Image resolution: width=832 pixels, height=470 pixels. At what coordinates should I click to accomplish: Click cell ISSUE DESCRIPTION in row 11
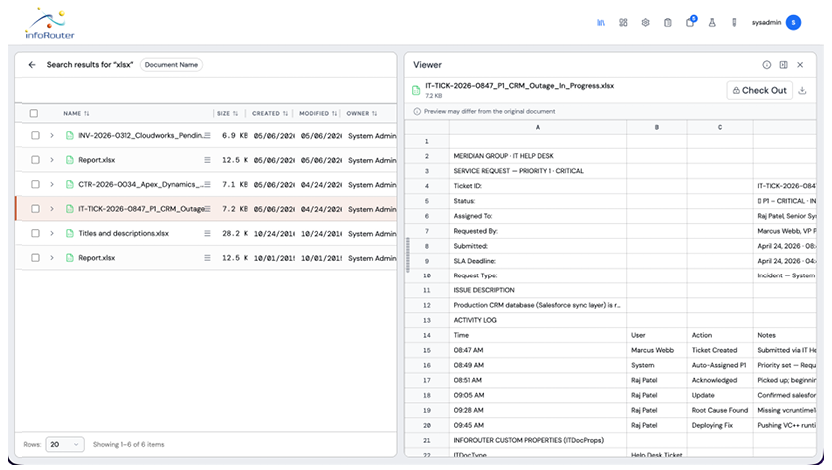click(538, 290)
